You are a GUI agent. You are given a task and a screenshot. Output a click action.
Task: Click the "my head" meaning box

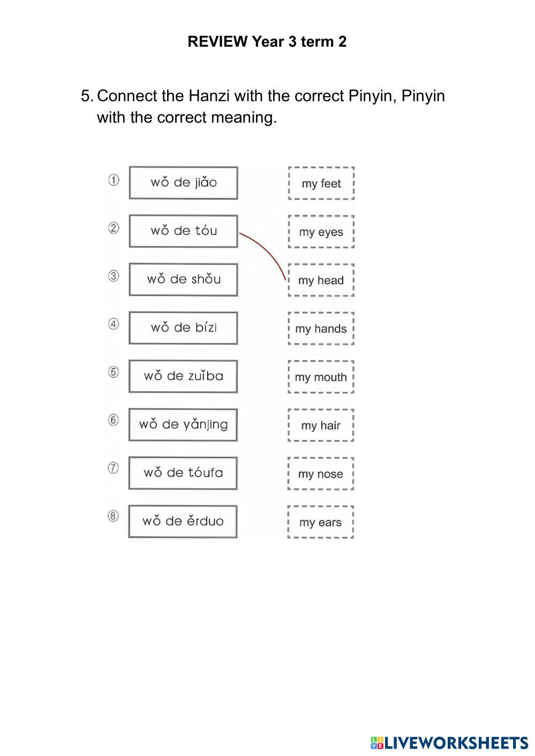[321, 280]
